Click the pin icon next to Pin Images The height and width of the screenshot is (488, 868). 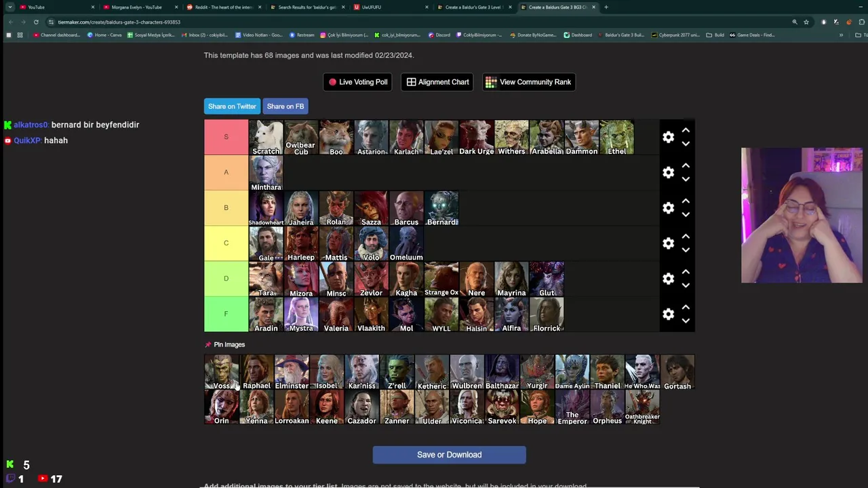tap(208, 344)
